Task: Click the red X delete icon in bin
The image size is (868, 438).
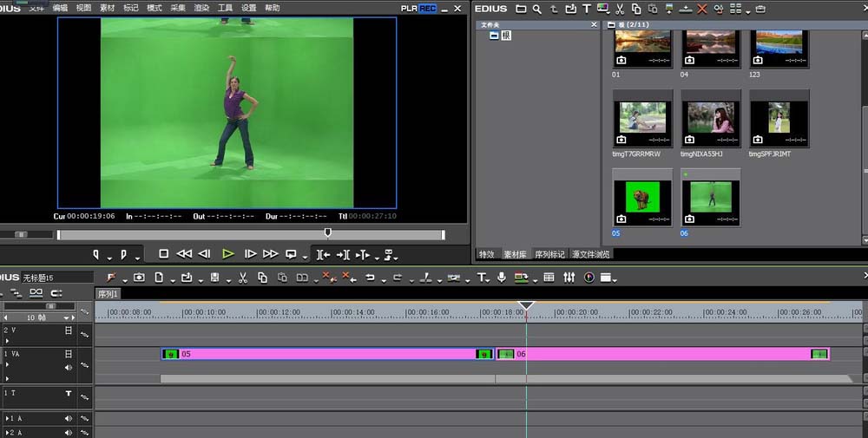Action: pos(702,9)
